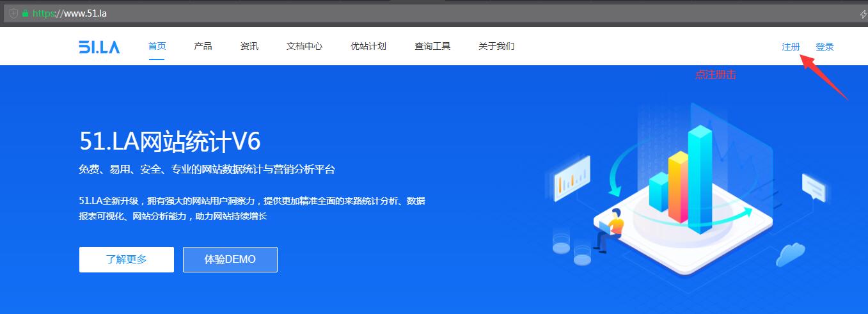Select the 首页 navigation tab
The height and width of the screenshot is (314, 868).
click(157, 46)
